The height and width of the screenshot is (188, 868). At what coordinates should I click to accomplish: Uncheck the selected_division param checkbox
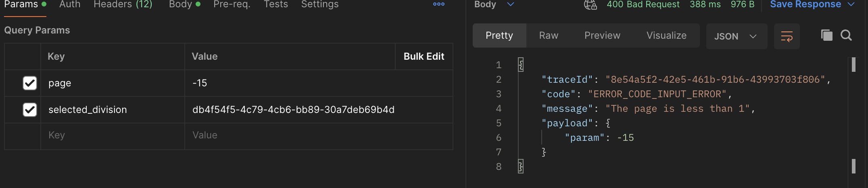point(30,110)
